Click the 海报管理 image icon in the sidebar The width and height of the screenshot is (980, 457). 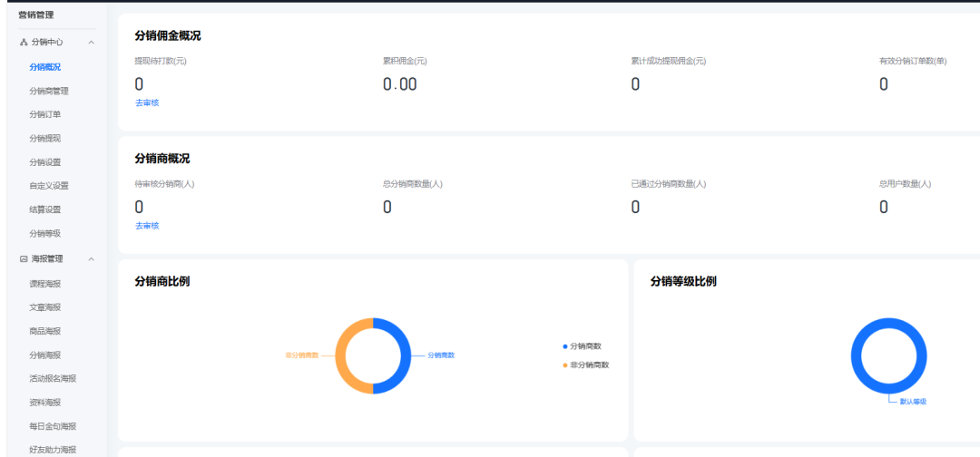(24, 259)
